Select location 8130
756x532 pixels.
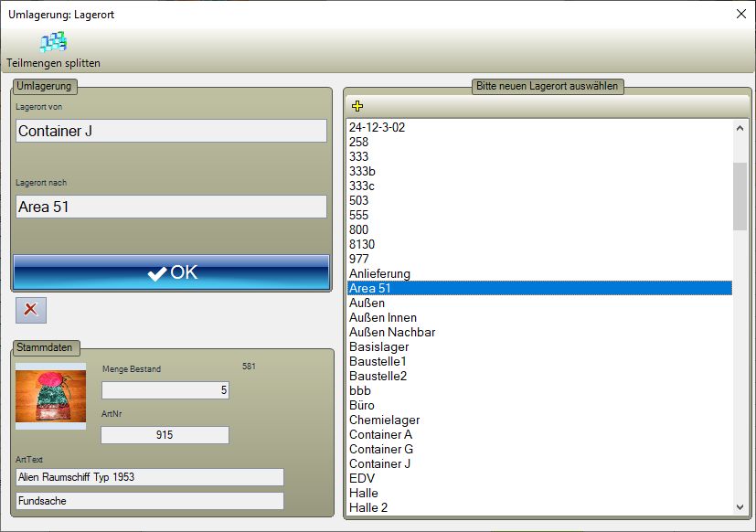pos(539,245)
